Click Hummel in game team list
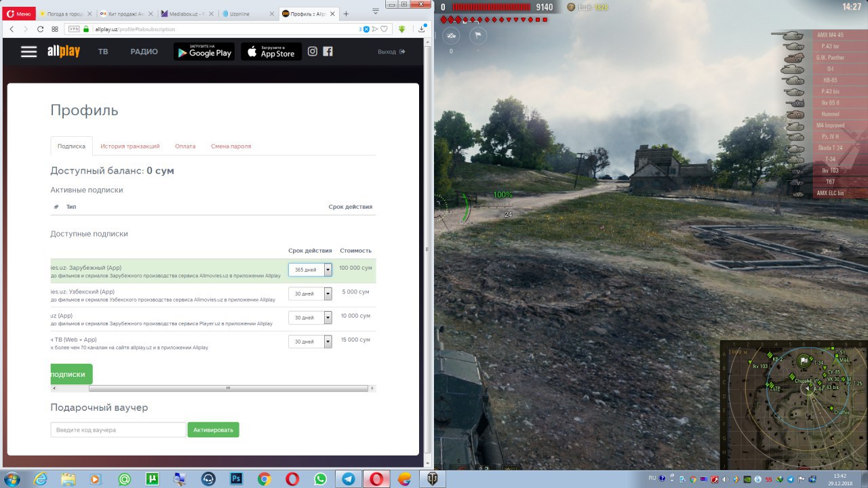 click(x=830, y=114)
